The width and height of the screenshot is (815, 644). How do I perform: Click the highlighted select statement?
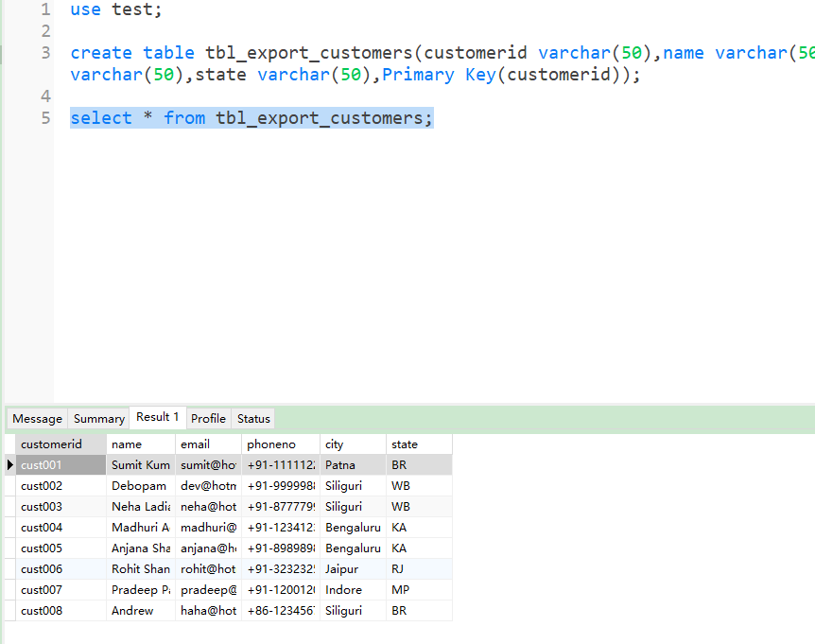pos(251,118)
